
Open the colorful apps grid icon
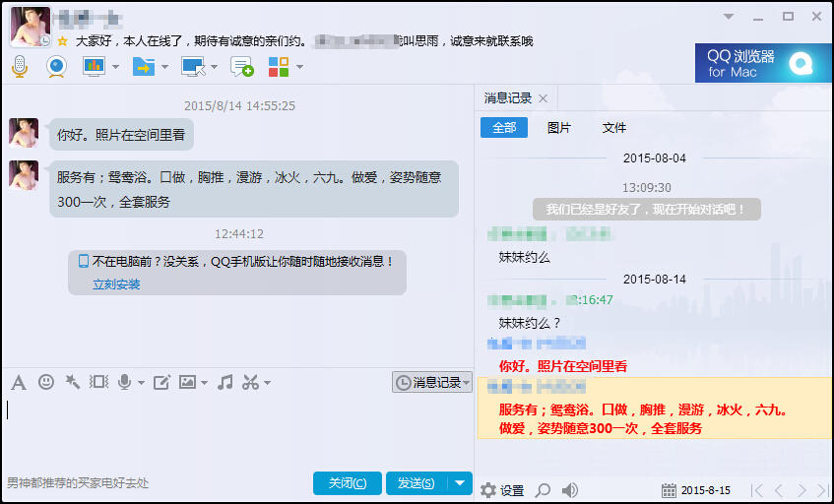[x=279, y=67]
